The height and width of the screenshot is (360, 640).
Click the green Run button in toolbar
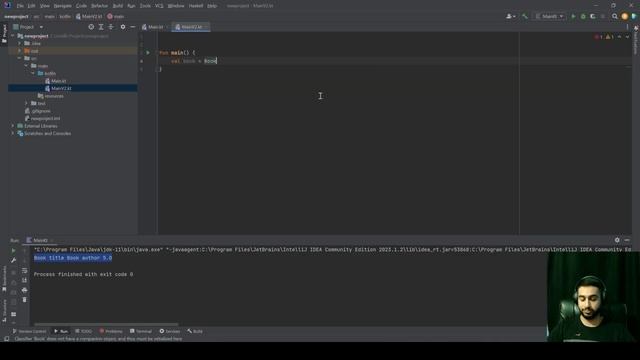(573, 16)
